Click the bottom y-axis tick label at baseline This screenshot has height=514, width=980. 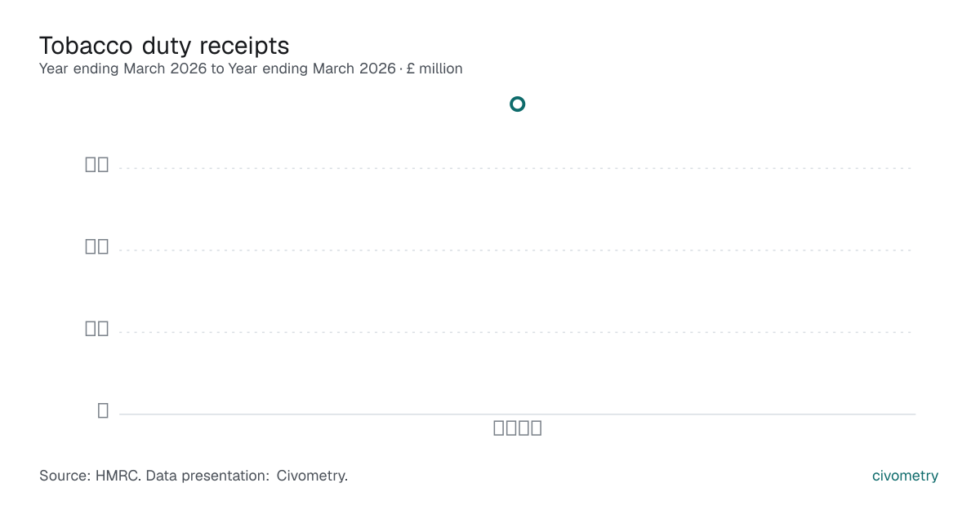(x=103, y=410)
